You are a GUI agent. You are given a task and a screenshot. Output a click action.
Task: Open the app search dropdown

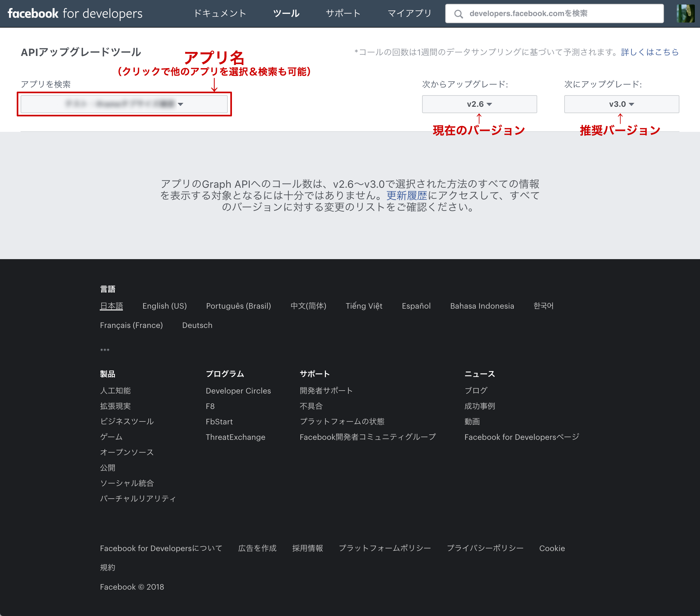124,104
